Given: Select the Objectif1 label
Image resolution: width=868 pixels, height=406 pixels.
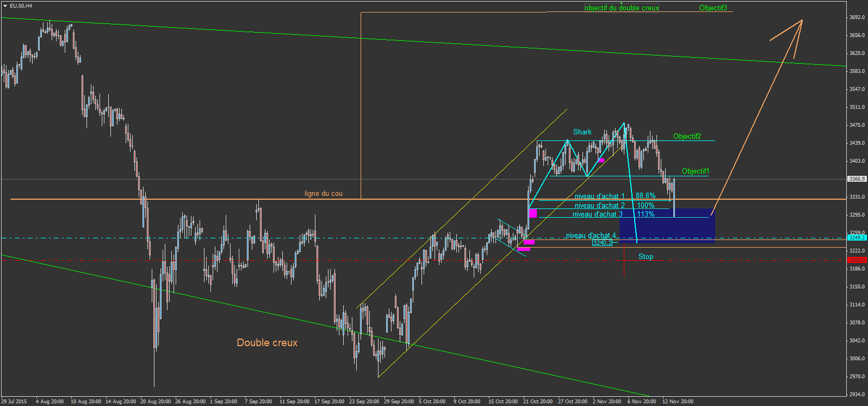Looking at the screenshot, I should tap(696, 171).
